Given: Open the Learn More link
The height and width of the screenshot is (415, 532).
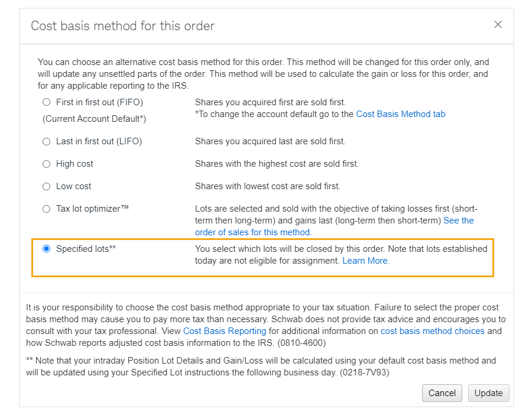Looking at the screenshot, I should 365,261.
